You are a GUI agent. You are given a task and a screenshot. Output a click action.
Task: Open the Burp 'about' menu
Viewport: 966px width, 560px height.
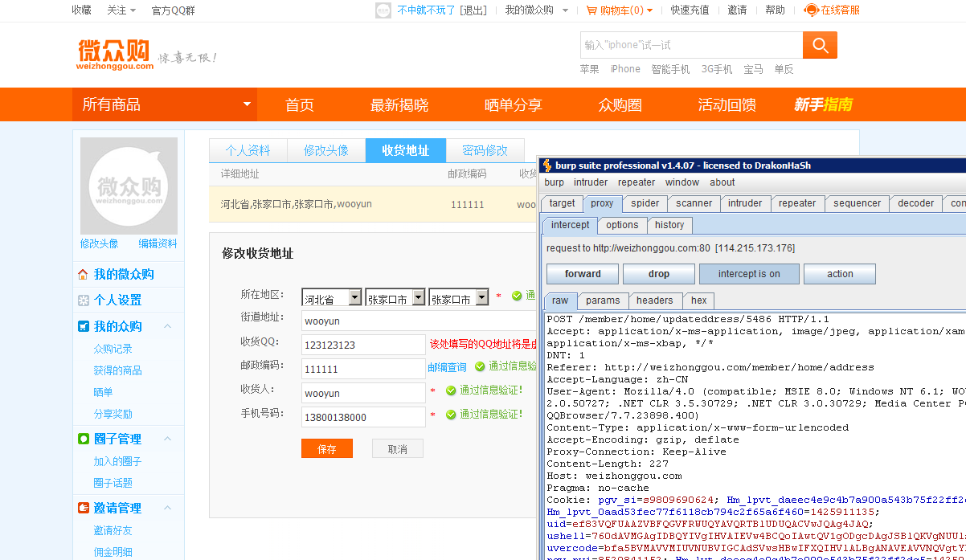[x=722, y=182]
